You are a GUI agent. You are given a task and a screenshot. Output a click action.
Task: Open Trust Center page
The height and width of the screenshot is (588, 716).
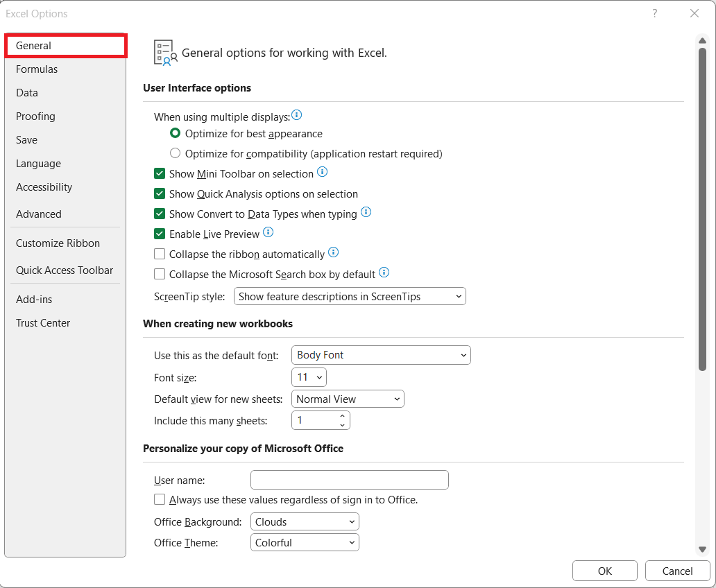pos(66,323)
